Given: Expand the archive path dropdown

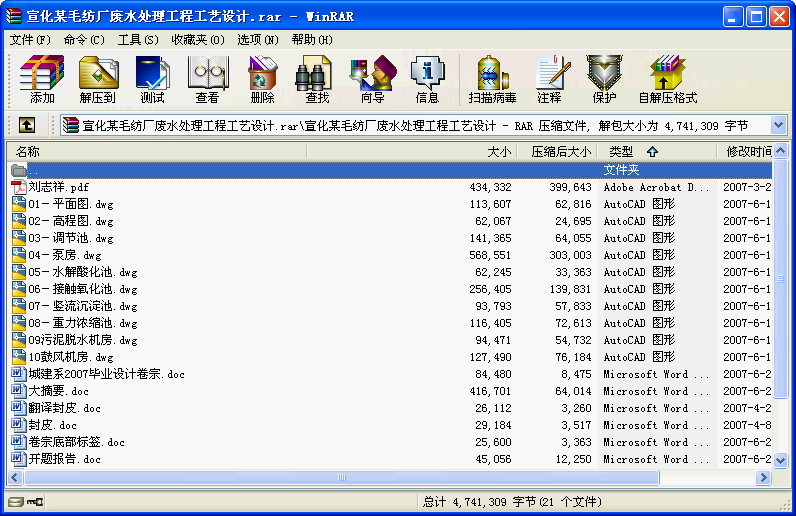Looking at the screenshot, I should tap(779, 125).
